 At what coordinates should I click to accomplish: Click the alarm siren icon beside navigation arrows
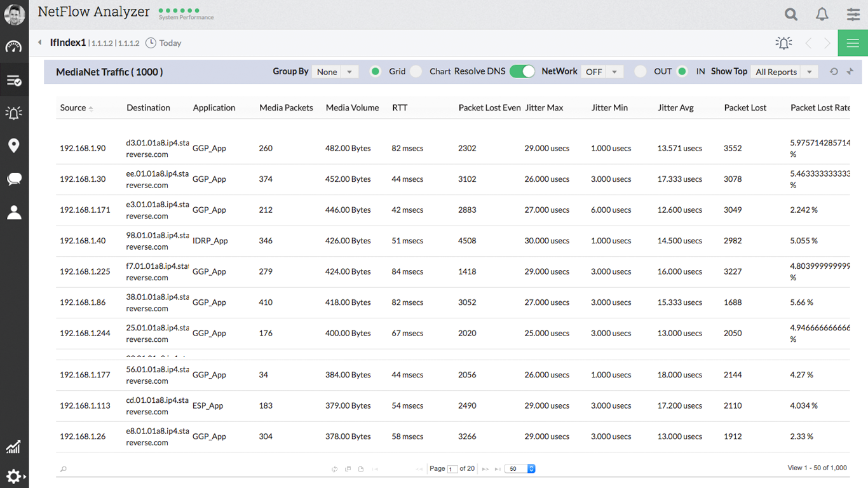pyautogui.click(x=783, y=43)
